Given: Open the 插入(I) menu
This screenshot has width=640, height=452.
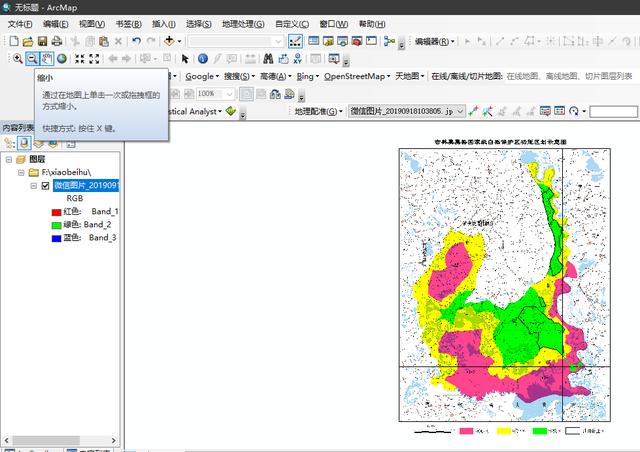Looking at the screenshot, I should pyautogui.click(x=164, y=24).
